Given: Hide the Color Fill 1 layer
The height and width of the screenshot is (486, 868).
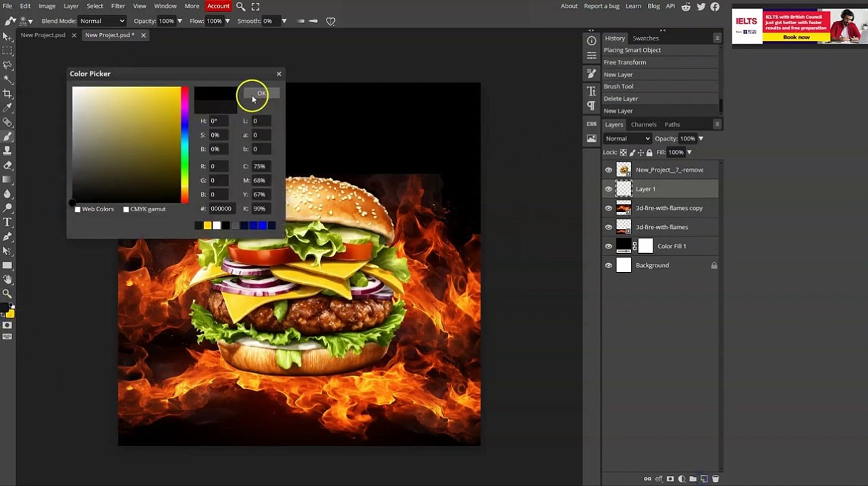Looking at the screenshot, I should (609, 246).
